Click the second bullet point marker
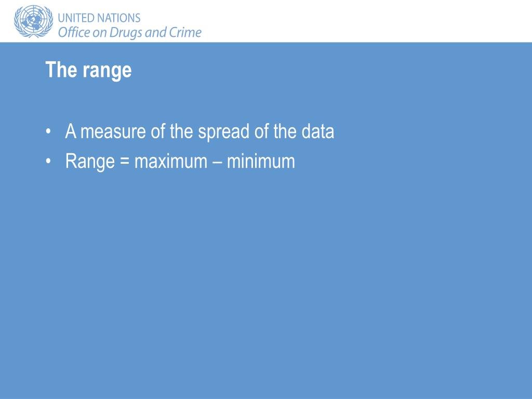 click(x=48, y=161)
